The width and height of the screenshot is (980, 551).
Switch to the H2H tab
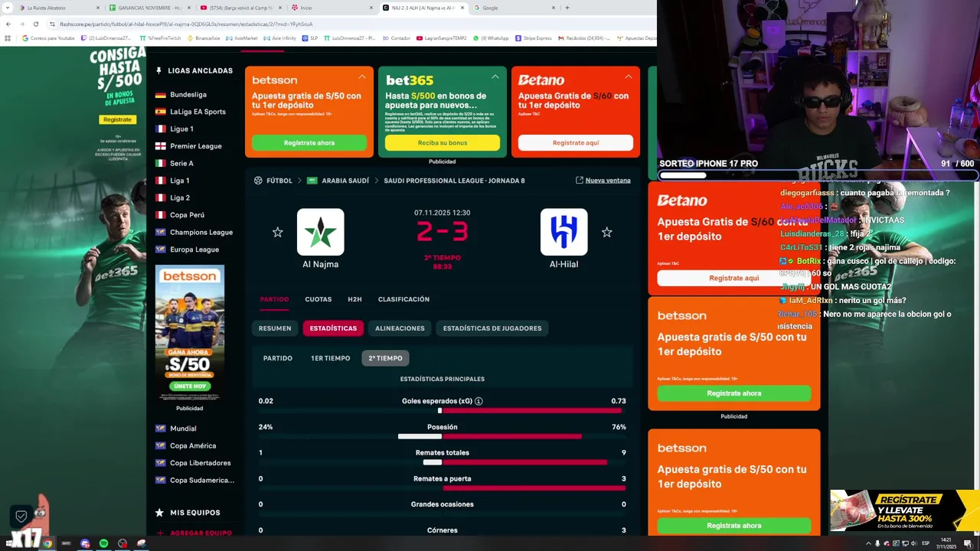(x=354, y=299)
